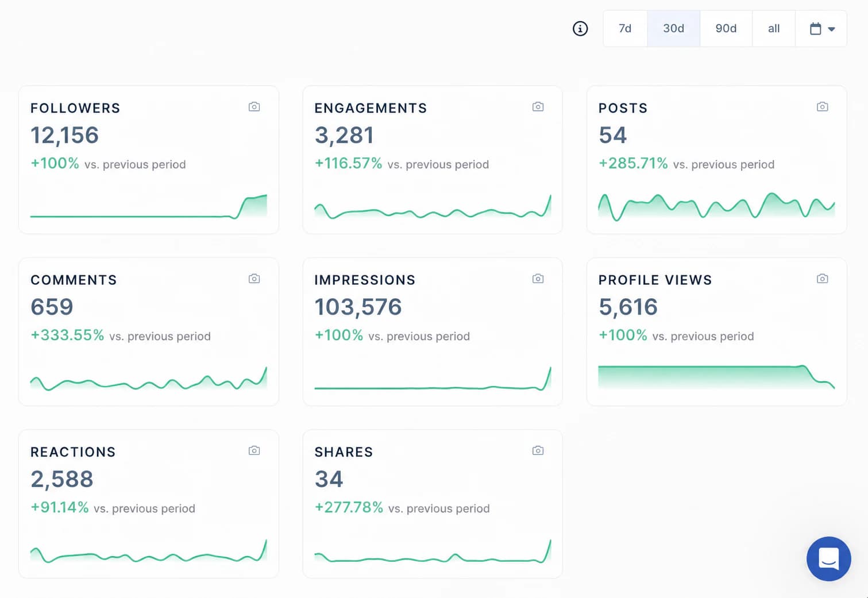
Task: Click the +116.57% engagements change
Action: [x=348, y=164]
